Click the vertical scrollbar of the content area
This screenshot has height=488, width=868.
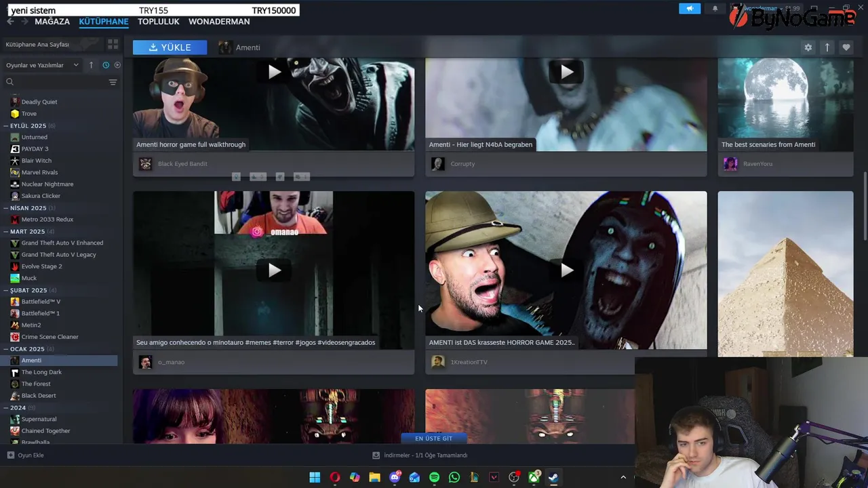pos(864,207)
